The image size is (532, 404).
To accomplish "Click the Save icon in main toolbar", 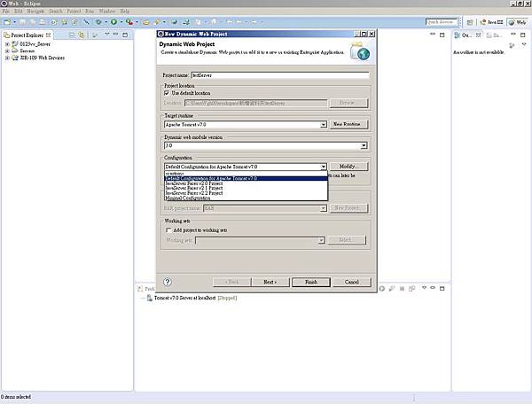I will [x=22, y=22].
